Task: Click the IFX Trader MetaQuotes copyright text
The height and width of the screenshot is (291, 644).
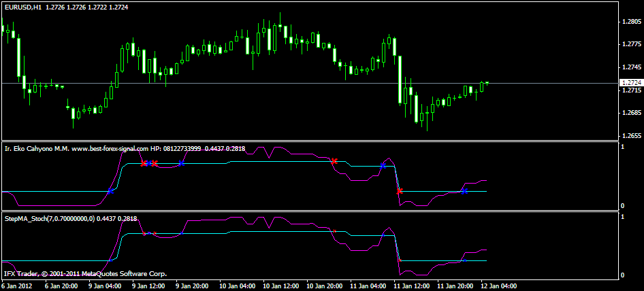Action: pos(85,273)
